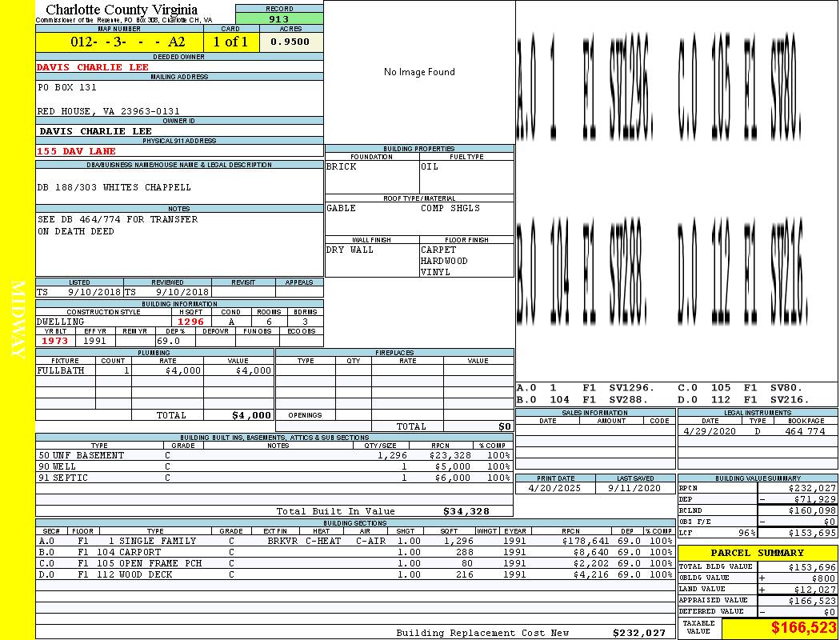840x640 pixels.
Task: Click physical address 155 DAV LANE
Action: 76,151
